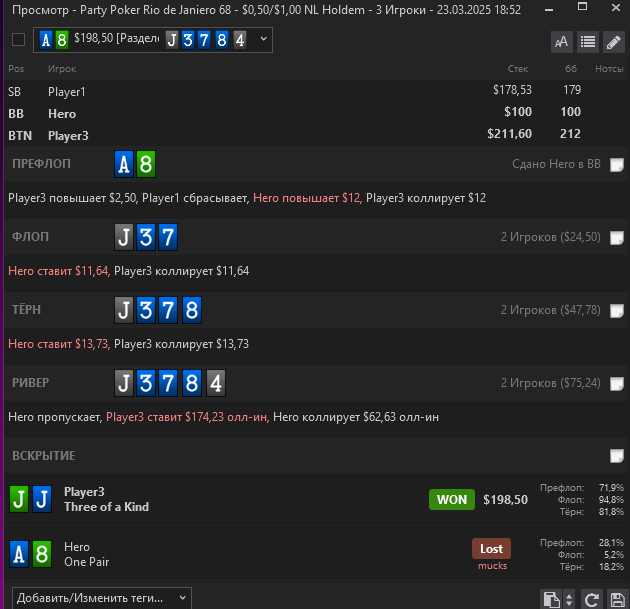The image size is (630, 609).
Task: Open the note icon in ВСКРЫТИЕ row
Action: coord(616,456)
